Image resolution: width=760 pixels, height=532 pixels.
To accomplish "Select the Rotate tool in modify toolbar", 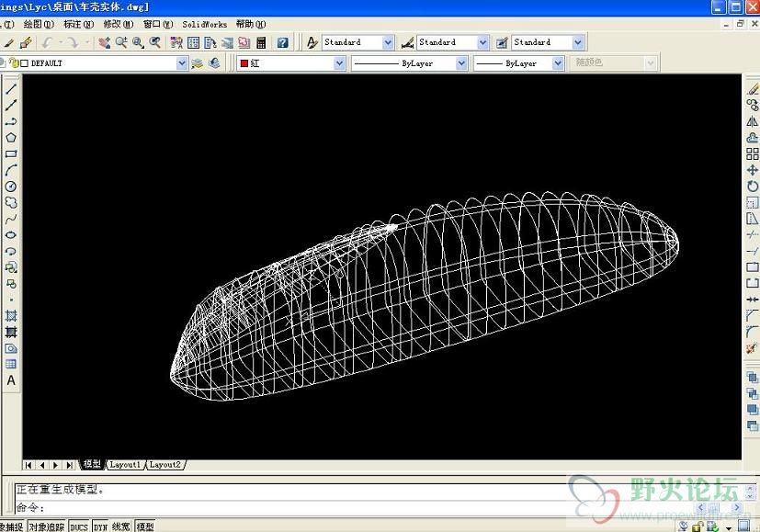I will click(753, 187).
